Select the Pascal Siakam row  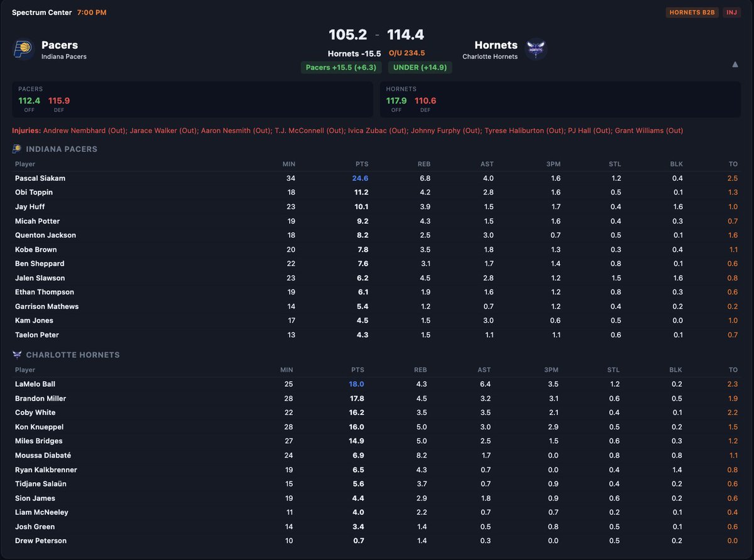(376, 178)
